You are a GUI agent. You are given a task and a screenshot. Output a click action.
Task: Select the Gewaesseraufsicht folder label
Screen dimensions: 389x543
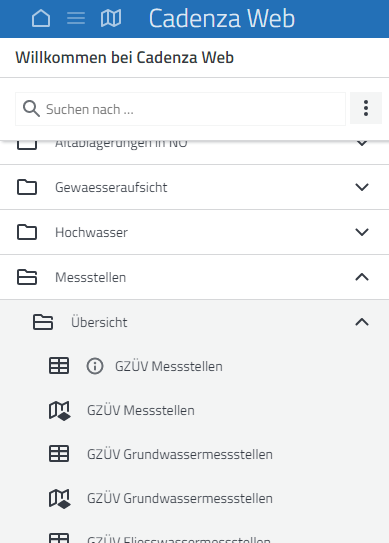[111, 187]
